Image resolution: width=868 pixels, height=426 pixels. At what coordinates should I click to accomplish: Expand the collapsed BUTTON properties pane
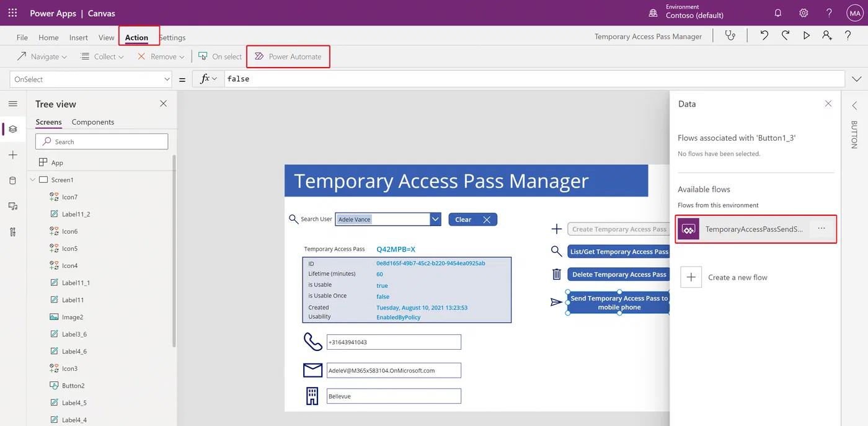(x=854, y=105)
